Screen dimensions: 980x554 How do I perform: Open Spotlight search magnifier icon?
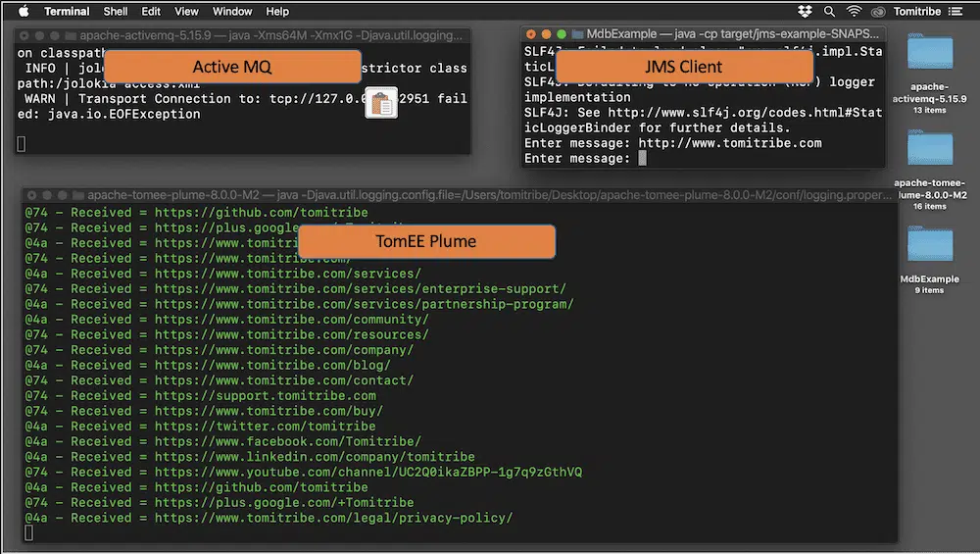click(830, 12)
